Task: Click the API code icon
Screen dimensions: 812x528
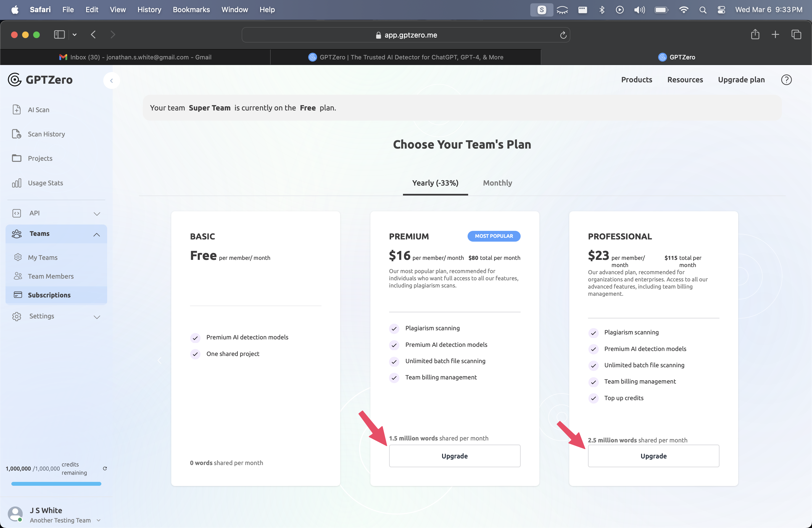Action: click(16, 213)
